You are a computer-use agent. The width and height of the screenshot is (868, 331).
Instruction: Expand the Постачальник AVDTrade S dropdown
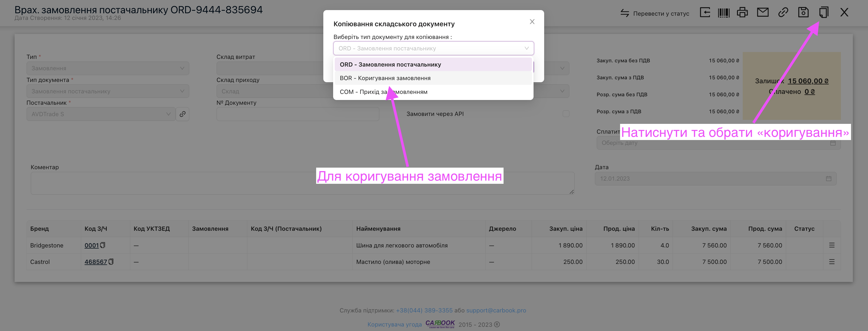(x=101, y=114)
